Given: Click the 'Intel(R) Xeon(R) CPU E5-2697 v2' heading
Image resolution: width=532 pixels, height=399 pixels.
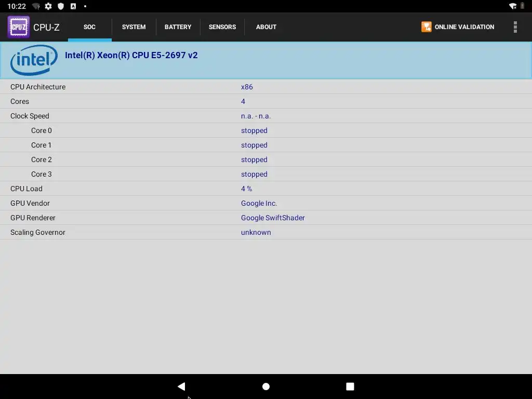Looking at the screenshot, I should tap(131, 55).
